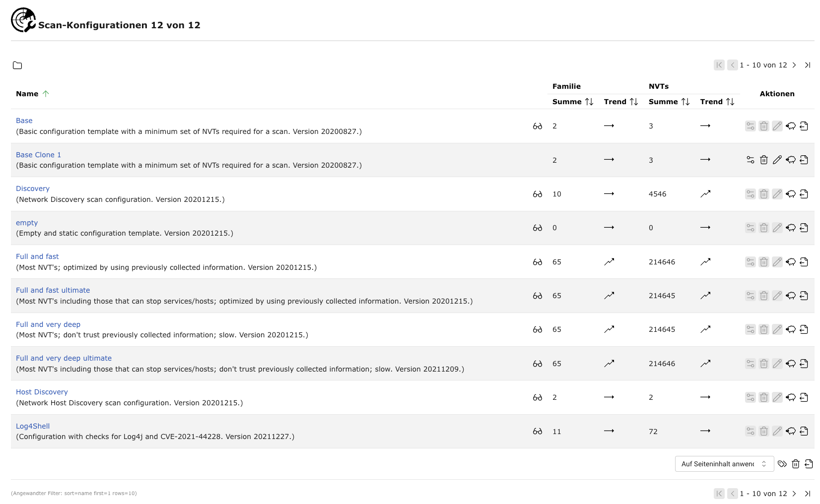Click the folder icon above the Name column
Image resolution: width=820 pixels, height=504 pixels.
pos(17,65)
